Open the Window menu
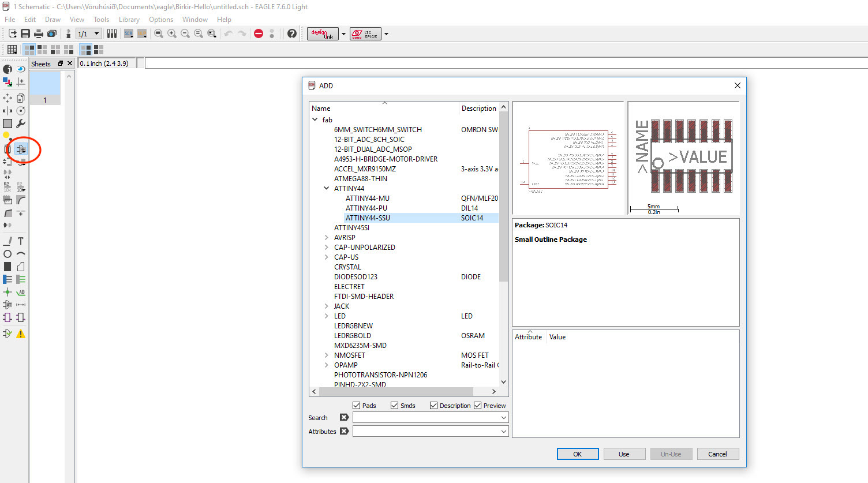Image resolution: width=868 pixels, height=483 pixels. 195,20
